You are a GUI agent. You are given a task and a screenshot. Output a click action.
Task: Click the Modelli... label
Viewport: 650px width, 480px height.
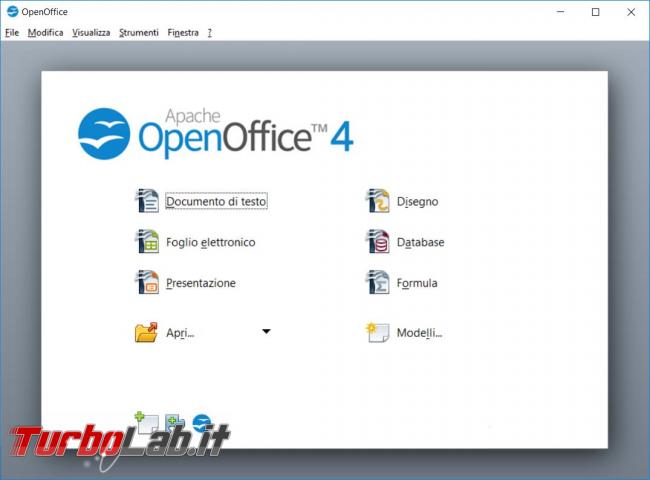pyautogui.click(x=420, y=333)
